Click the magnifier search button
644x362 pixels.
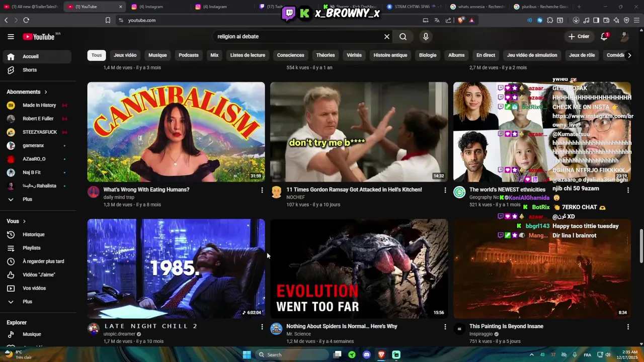pyautogui.click(x=403, y=36)
